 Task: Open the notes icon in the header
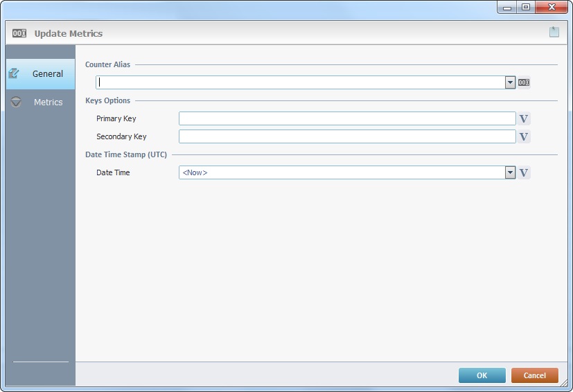click(x=554, y=32)
